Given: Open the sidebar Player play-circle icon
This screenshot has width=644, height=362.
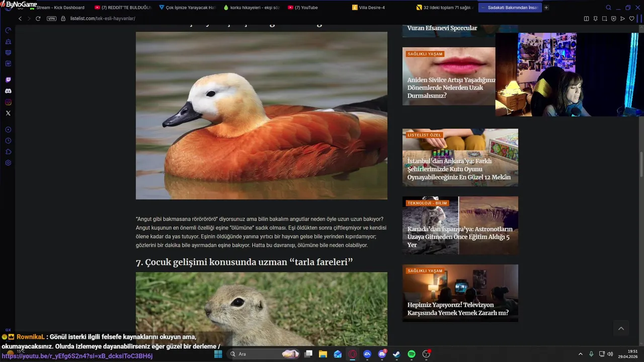Looking at the screenshot, I should pyautogui.click(x=8, y=130).
